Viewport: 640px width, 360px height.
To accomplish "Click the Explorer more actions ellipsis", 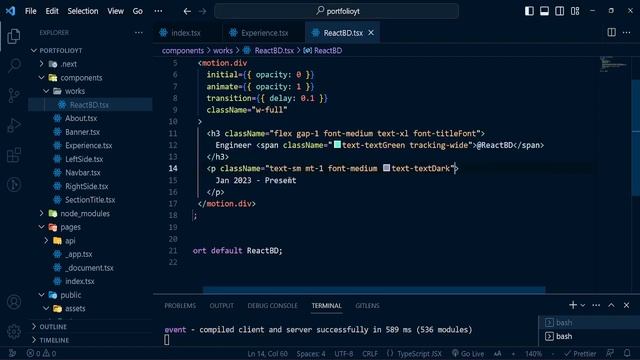I will [x=139, y=33].
